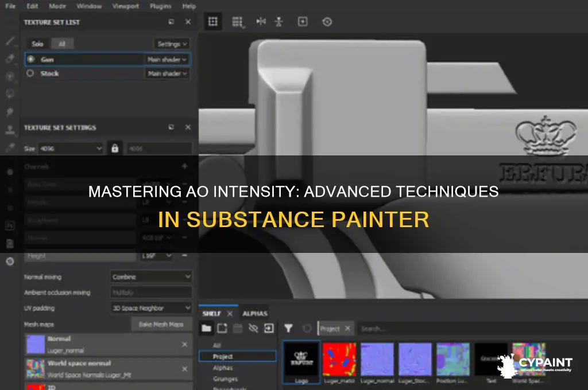The image size is (588, 390).
Task: Open the Help menu
Action: pos(189,6)
